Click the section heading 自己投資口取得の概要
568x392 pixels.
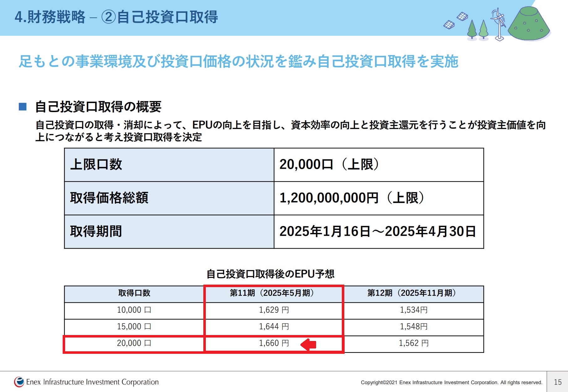[x=98, y=107]
